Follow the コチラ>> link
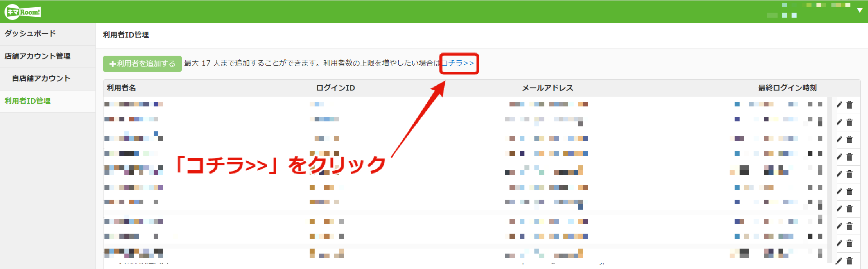The height and width of the screenshot is (269, 868). pyautogui.click(x=458, y=63)
